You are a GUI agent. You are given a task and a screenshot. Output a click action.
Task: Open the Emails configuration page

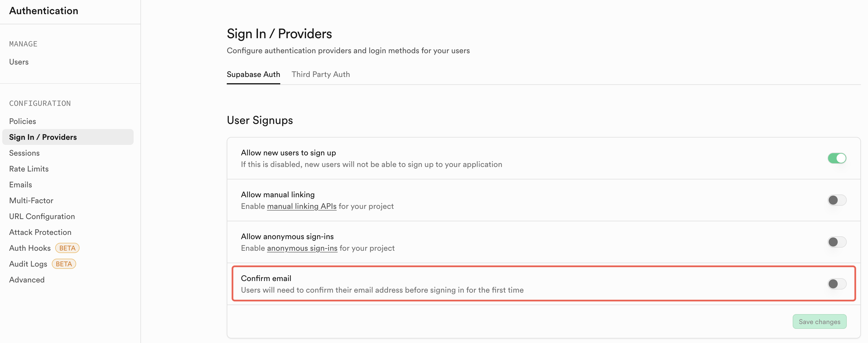click(21, 185)
